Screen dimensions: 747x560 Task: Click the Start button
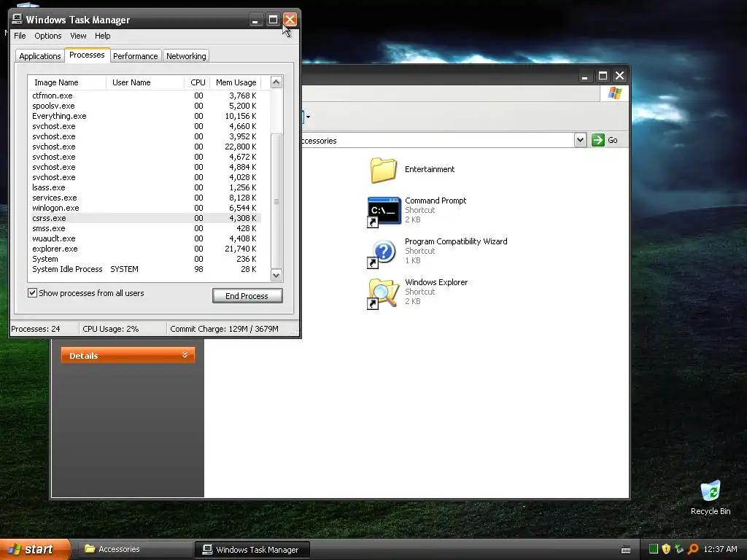(34, 549)
